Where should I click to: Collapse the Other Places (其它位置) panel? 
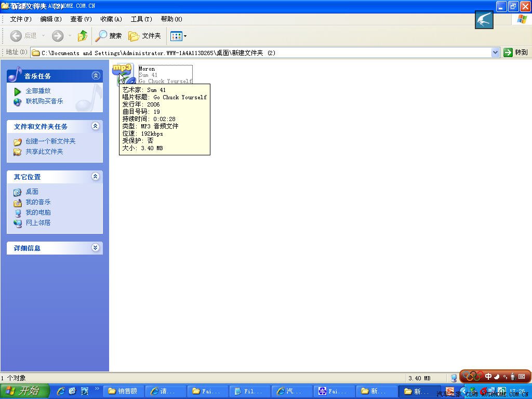click(96, 177)
